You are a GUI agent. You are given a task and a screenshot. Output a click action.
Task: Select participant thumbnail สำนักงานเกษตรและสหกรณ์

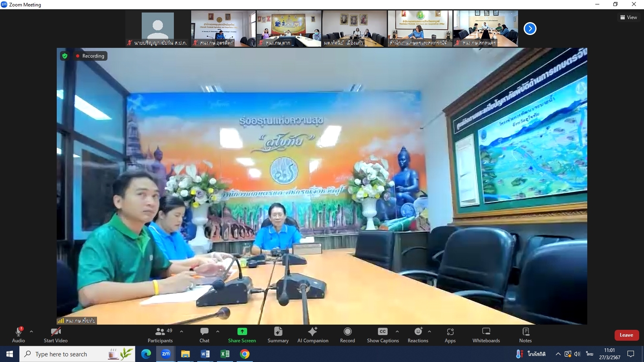[420, 29]
